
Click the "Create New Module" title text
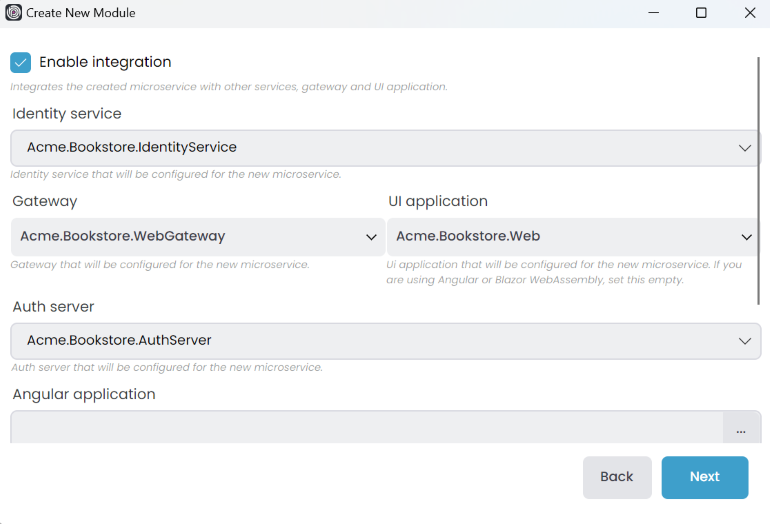point(81,13)
